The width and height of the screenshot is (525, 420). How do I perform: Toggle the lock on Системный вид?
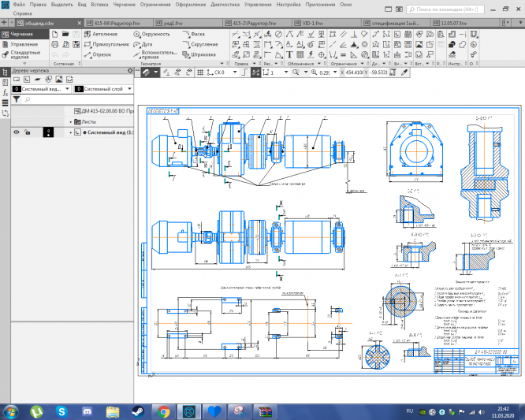(x=28, y=132)
